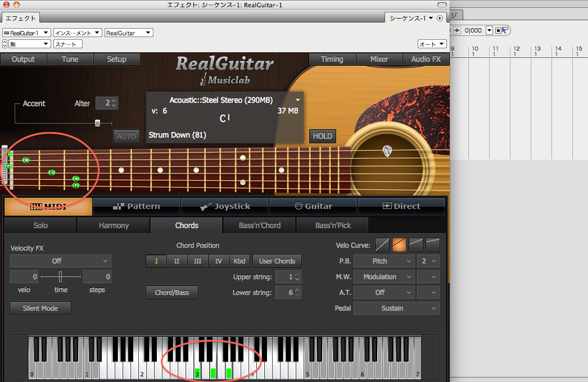Open the Pedal Sustain dropdown
The width and height of the screenshot is (588, 382).
pyautogui.click(x=396, y=308)
